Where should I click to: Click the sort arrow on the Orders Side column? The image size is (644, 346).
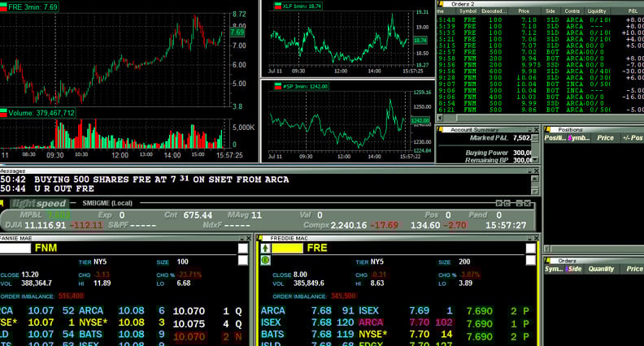point(568,269)
